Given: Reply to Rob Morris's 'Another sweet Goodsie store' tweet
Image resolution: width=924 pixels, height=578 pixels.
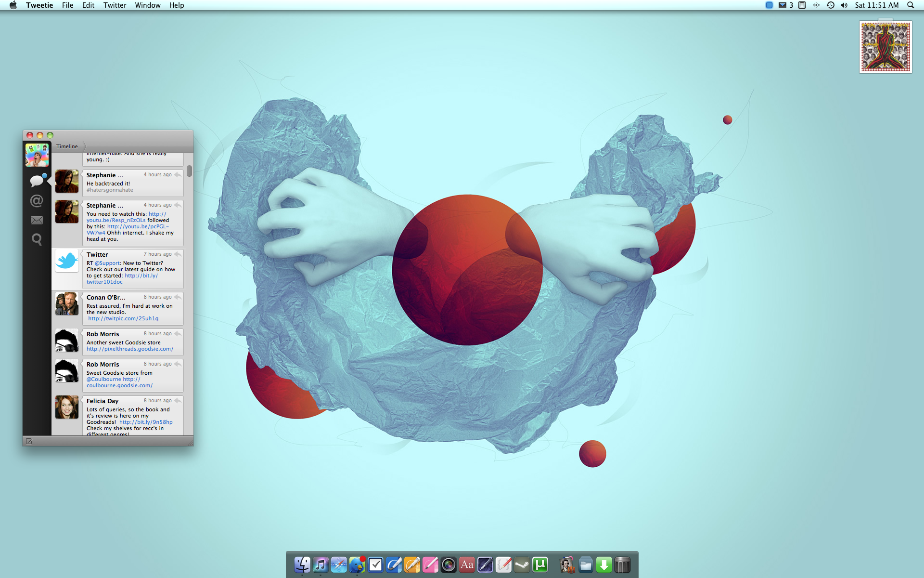Looking at the screenshot, I should point(178,334).
